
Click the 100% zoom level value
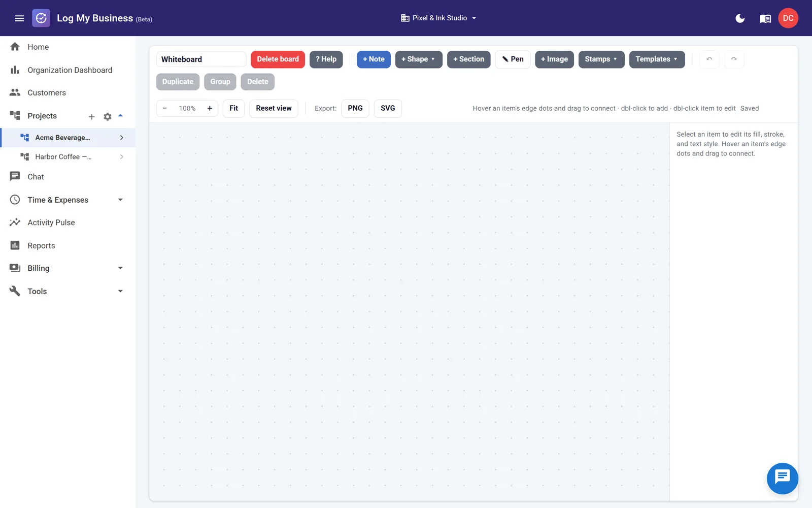tap(187, 108)
